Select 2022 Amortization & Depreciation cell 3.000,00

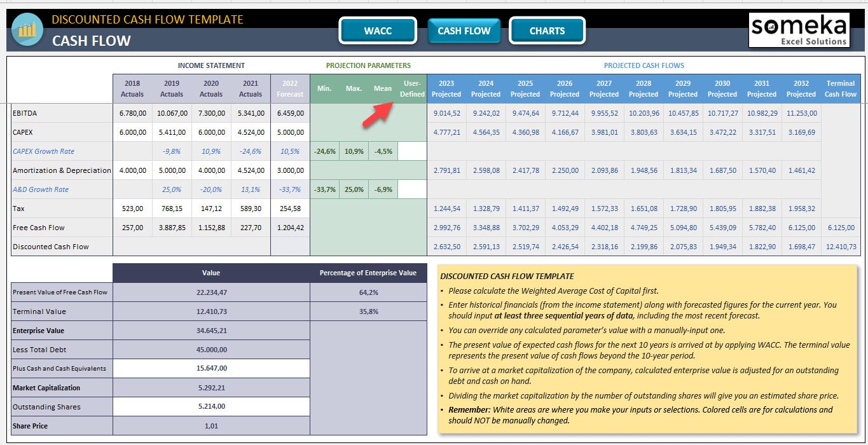tap(290, 170)
